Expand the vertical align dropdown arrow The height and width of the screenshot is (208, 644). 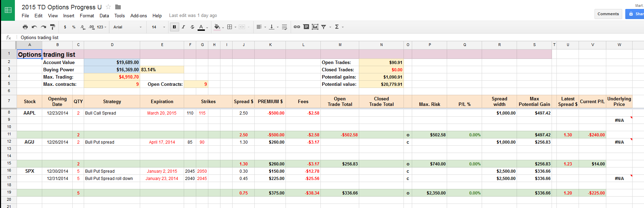(278, 27)
